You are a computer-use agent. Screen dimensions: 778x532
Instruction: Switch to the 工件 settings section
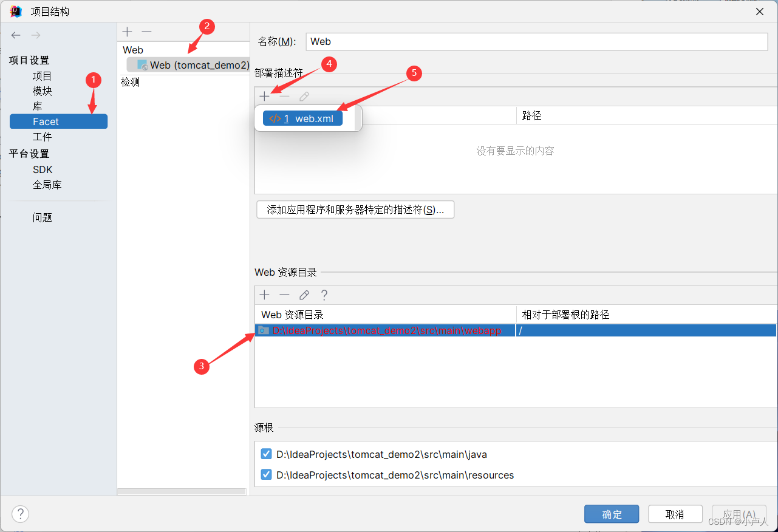[x=42, y=136]
